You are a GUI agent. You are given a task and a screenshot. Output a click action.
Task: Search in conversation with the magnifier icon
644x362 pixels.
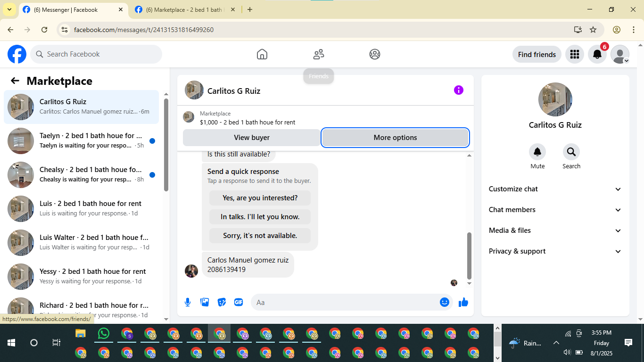pos(571,152)
